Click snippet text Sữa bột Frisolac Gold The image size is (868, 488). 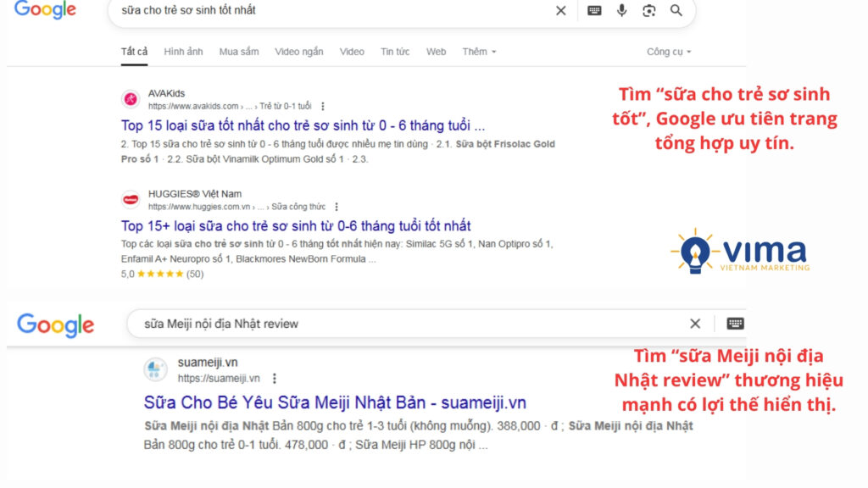point(505,144)
